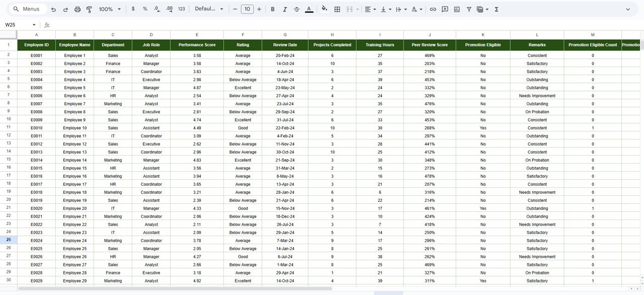Insert a link using the toolbar
The image size is (644, 295).
tap(433, 10)
